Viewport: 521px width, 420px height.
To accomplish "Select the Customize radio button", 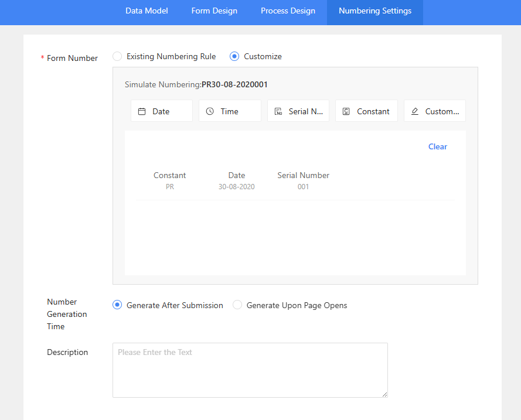I will (234, 57).
